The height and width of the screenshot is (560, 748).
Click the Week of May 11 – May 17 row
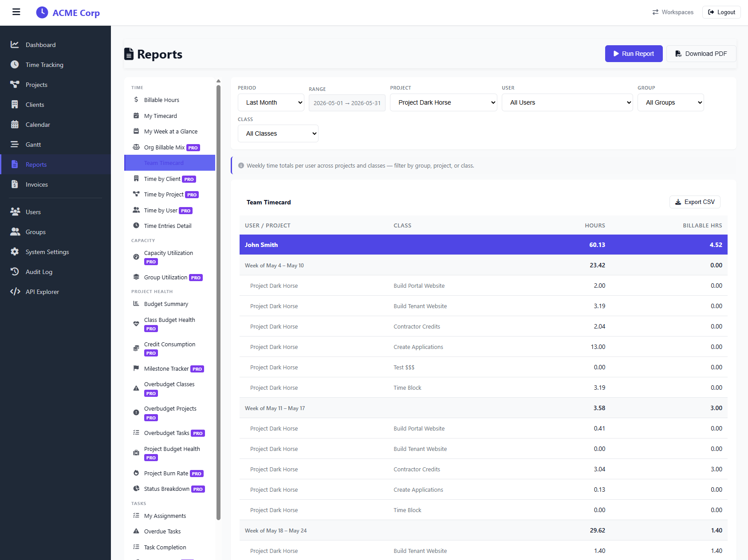tap(483, 408)
